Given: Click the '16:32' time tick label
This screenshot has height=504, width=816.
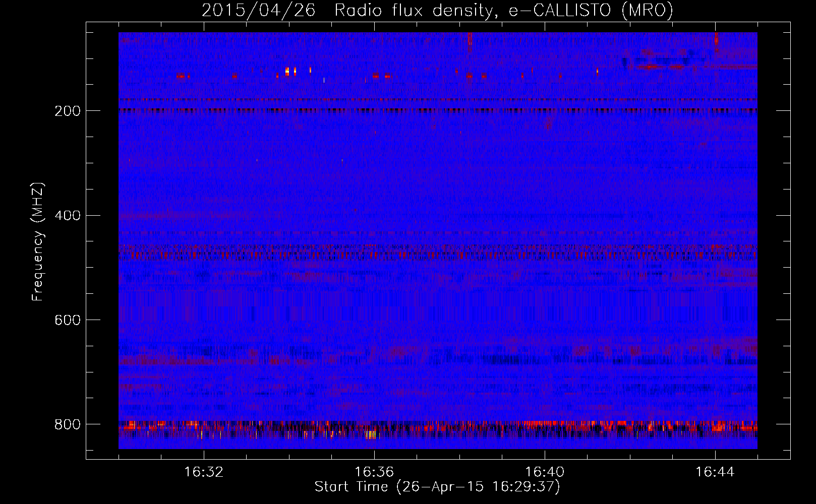Looking at the screenshot, I should [x=204, y=472].
